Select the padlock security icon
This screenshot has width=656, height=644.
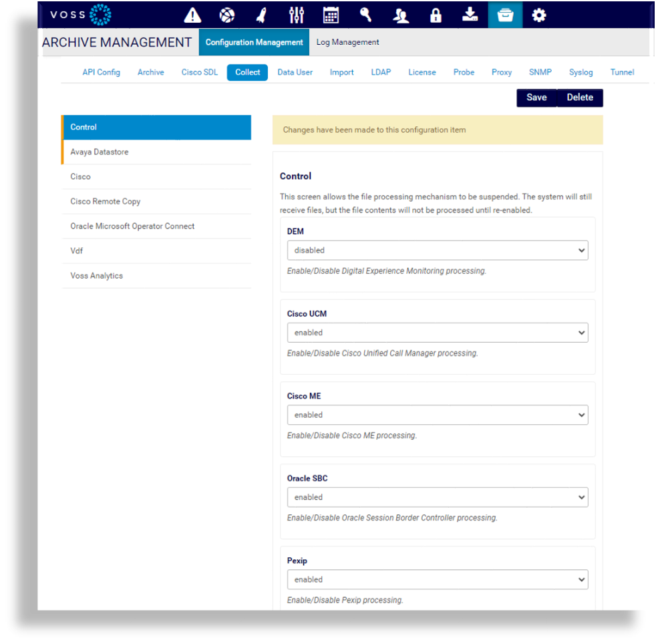coord(436,14)
